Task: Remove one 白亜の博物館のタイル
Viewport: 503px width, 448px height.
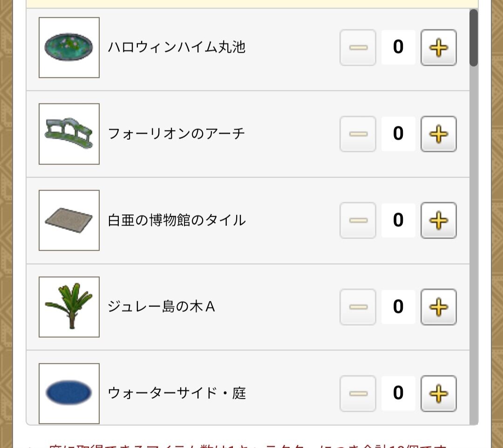Action: pos(358,220)
